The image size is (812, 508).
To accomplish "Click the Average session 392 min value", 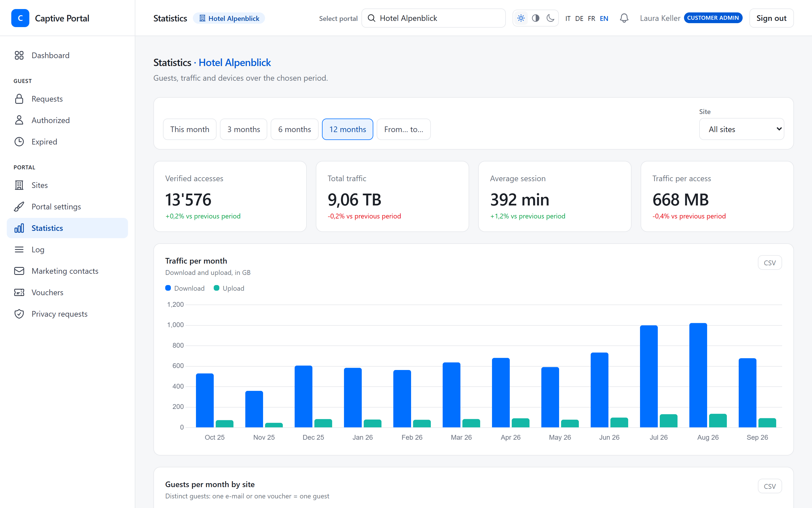I will pos(519,200).
